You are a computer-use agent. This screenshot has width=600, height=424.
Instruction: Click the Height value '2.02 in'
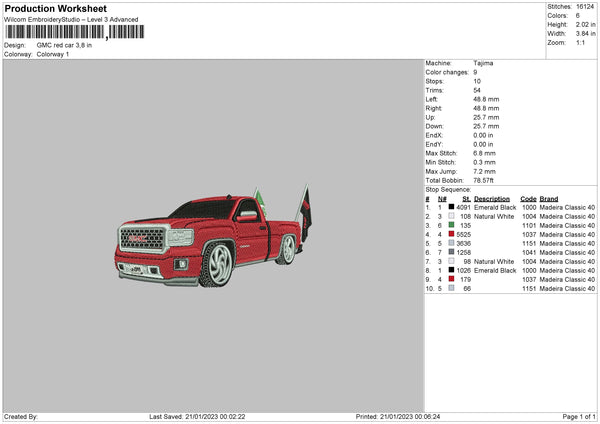click(x=585, y=24)
